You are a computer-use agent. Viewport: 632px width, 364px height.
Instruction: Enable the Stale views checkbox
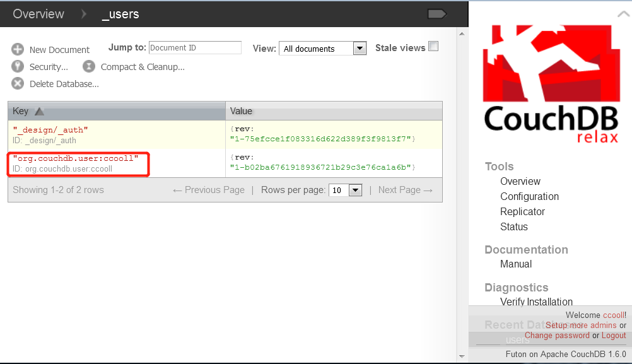point(432,46)
